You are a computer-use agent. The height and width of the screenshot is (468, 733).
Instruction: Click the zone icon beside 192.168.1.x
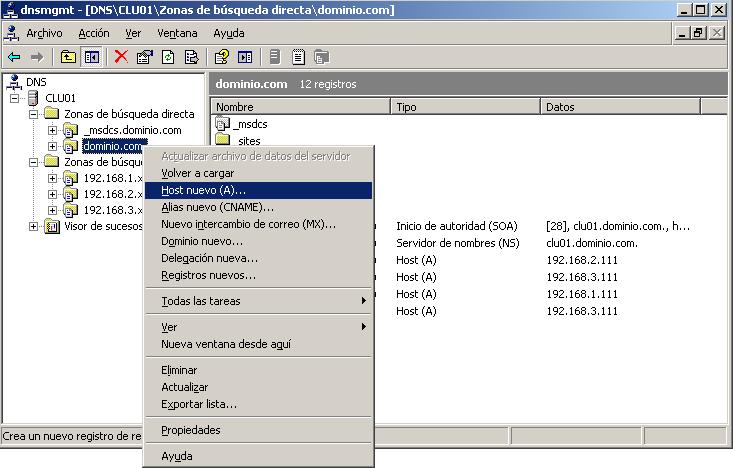[x=70, y=179]
